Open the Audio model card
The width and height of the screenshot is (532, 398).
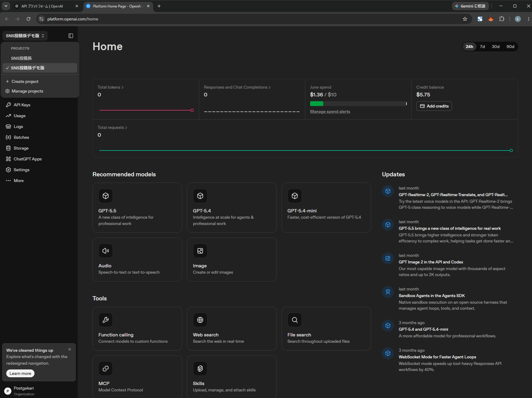coord(137,260)
